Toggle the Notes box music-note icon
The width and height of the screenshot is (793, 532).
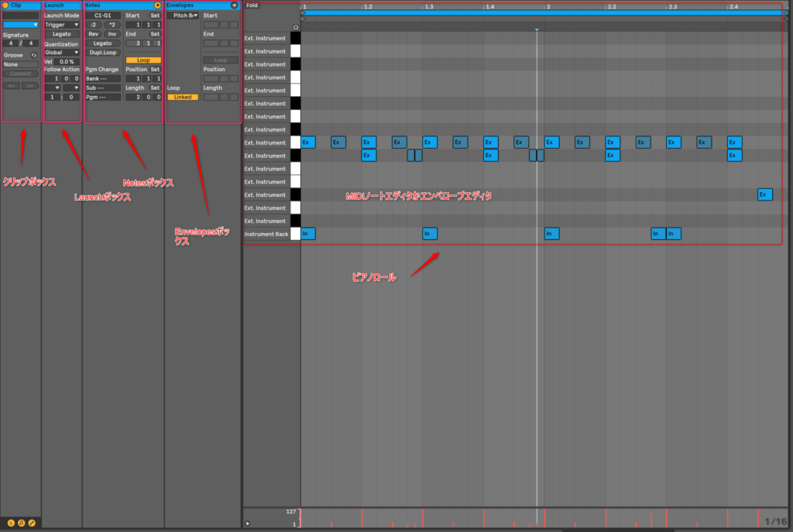[x=22, y=523]
